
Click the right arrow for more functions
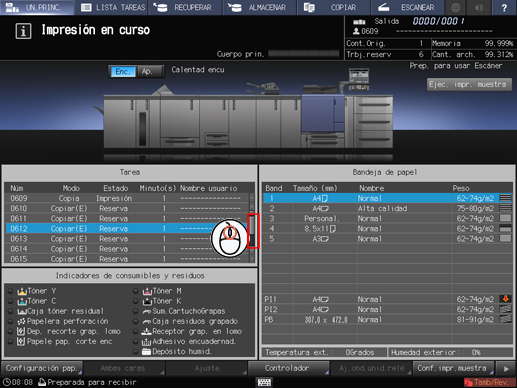[506, 368]
